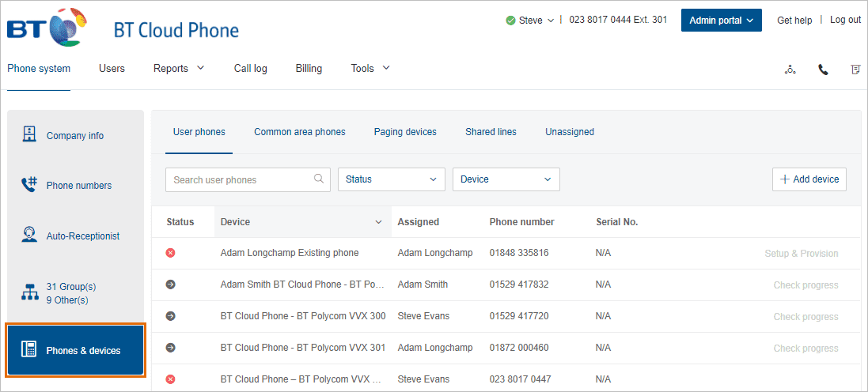The width and height of the screenshot is (868, 392).
Task: Click the Company info building icon
Action: tap(29, 135)
